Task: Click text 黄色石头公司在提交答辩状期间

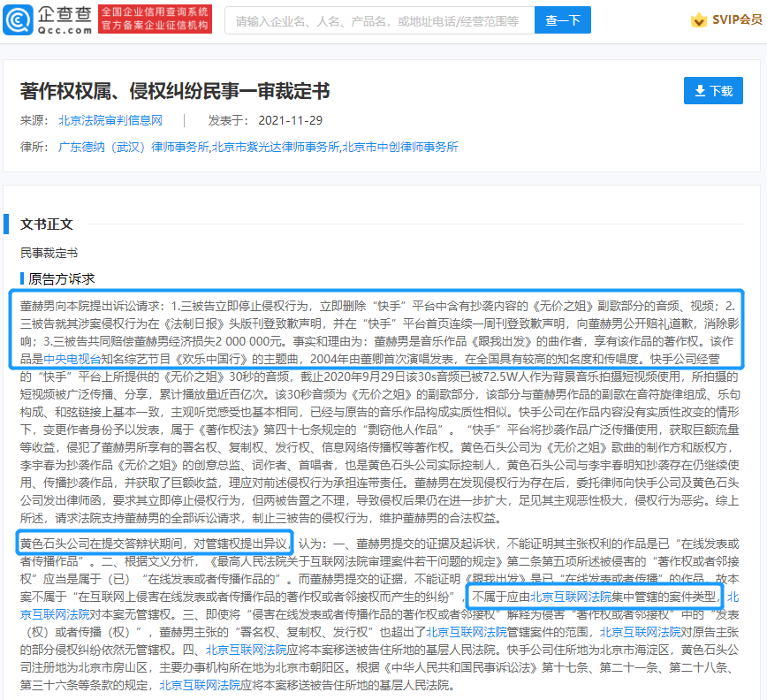Action: (x=102, y=544)
